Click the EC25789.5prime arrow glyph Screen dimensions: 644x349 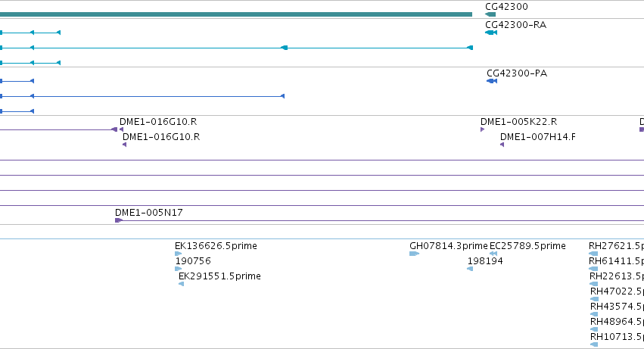click(x=493, y=254)
